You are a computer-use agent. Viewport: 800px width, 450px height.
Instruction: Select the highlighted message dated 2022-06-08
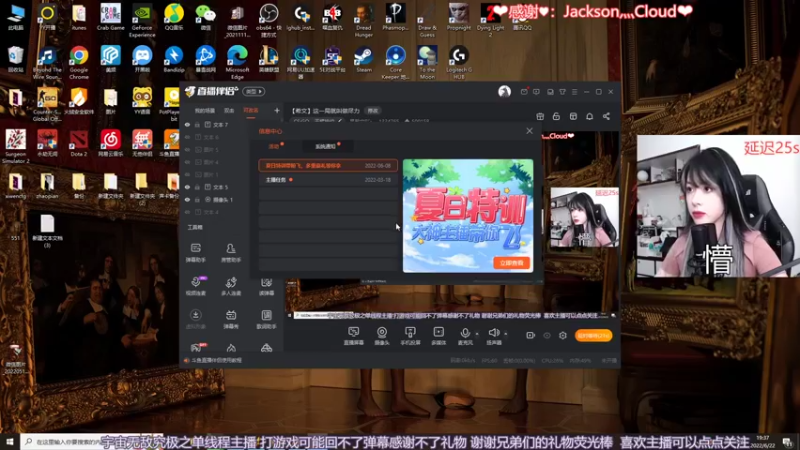(328, 165)
